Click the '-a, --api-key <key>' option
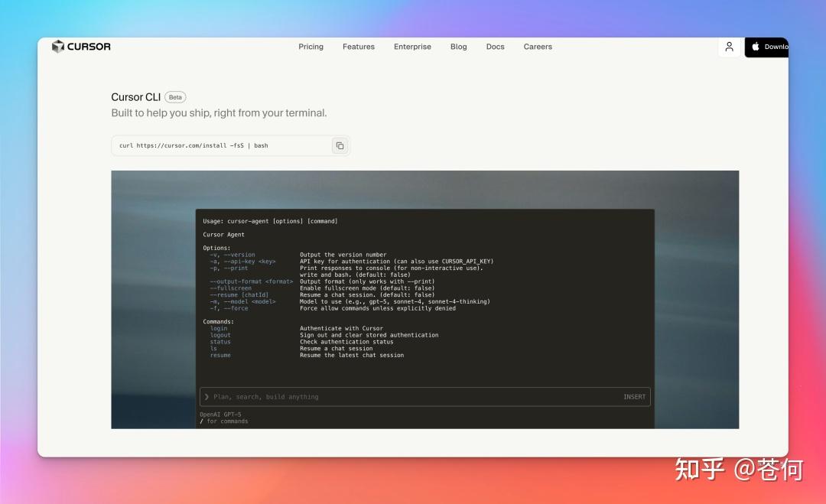Image resolution: width=826 pixels, height=504 pixels. [243, 262]
